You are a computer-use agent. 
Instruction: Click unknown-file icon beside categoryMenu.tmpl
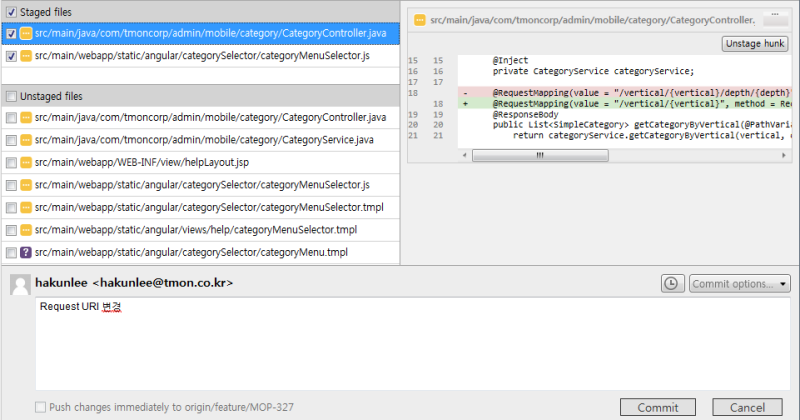click(x=26, y=253)
